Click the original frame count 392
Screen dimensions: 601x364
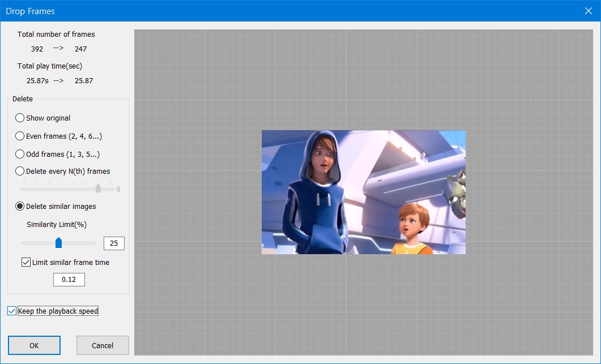coord(37,49)
